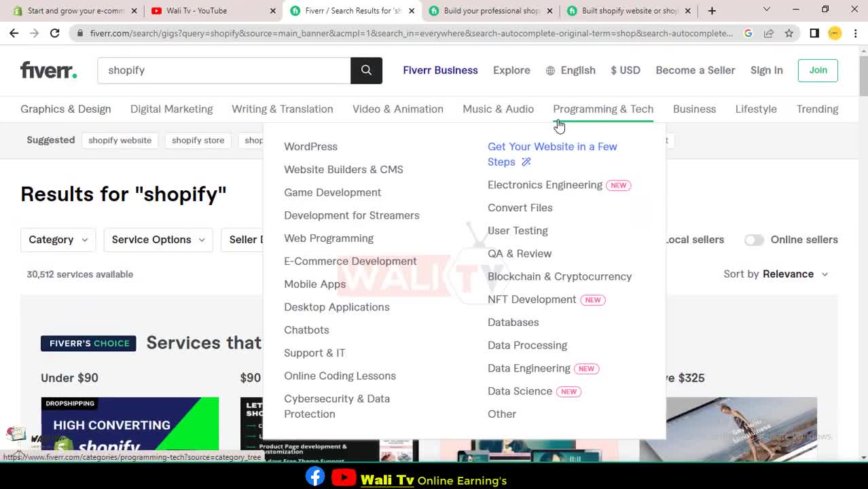
Task: Click the shopify search input field
Action: tap(224, 70)
